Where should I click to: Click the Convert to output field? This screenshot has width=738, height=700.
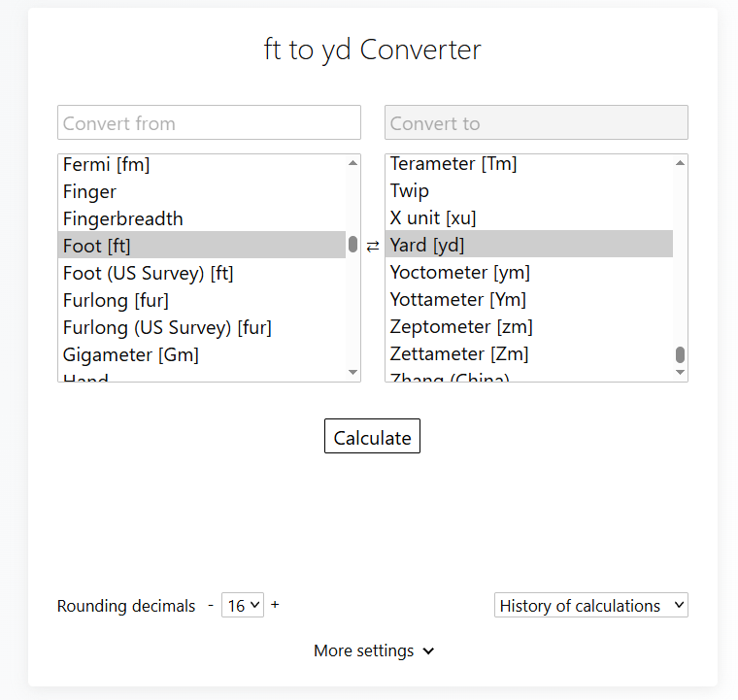[x=536, y=123]
